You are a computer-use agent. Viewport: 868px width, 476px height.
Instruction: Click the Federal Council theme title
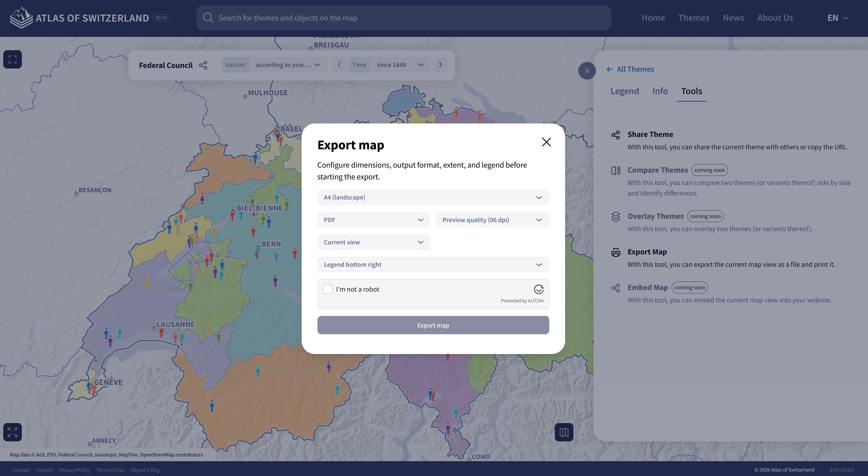tap(166, 65)
